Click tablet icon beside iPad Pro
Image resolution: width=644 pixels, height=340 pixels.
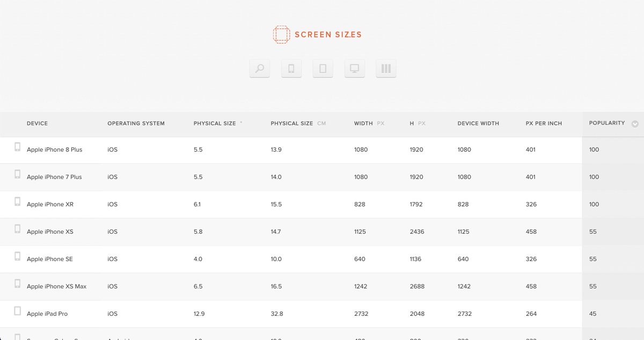[x=18, y=311]
